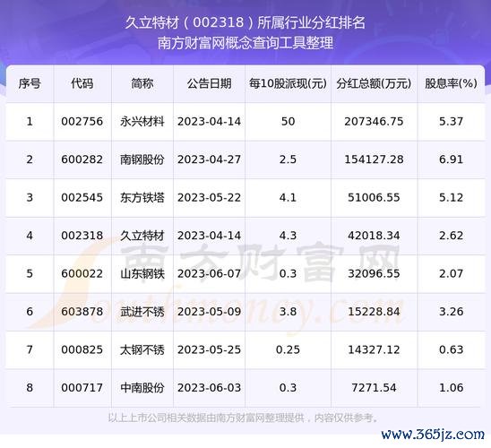
Task: Select the name 南钢股份
Action: [x=142, y=159]
